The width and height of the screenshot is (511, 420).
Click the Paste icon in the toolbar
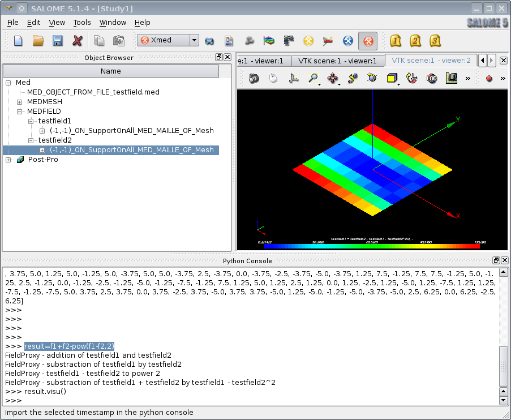pos(119,41)
